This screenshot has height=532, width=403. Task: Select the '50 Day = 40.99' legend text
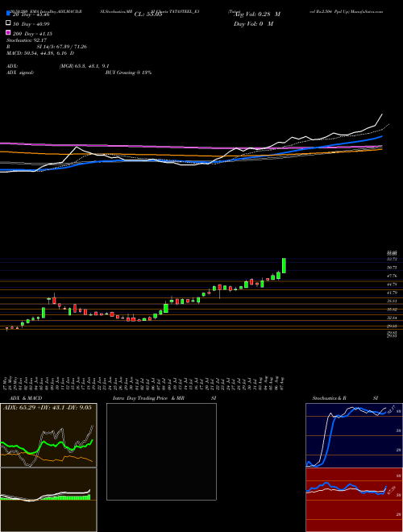click(x=31, y=24)
